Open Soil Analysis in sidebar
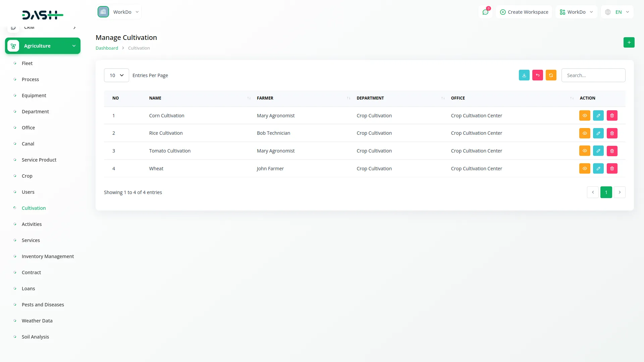644x362 pixels. (35, 337)
